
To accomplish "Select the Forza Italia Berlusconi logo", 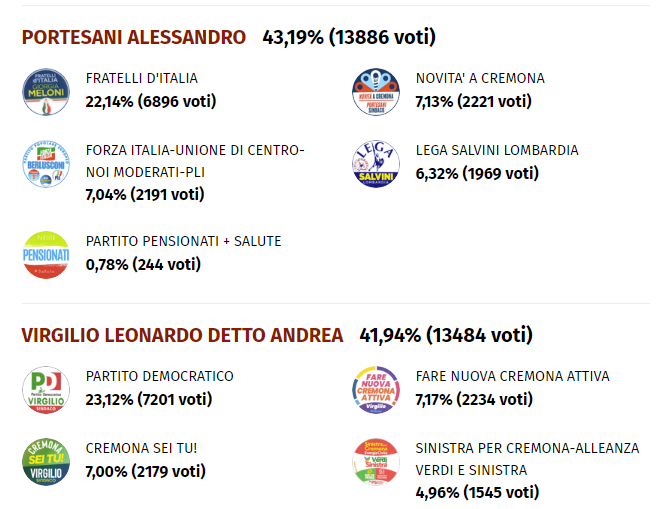I will (x=46, y=163).
